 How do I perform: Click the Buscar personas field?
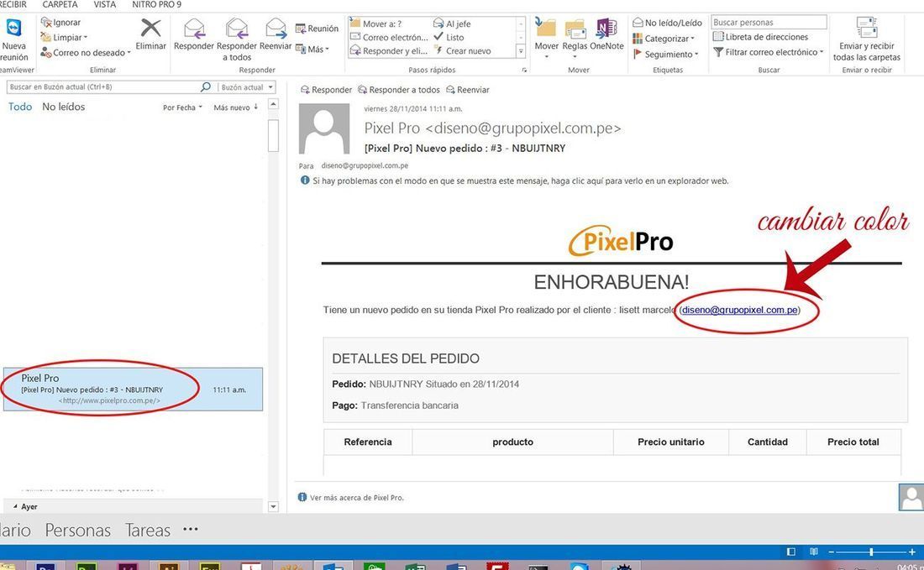(769, 23)
